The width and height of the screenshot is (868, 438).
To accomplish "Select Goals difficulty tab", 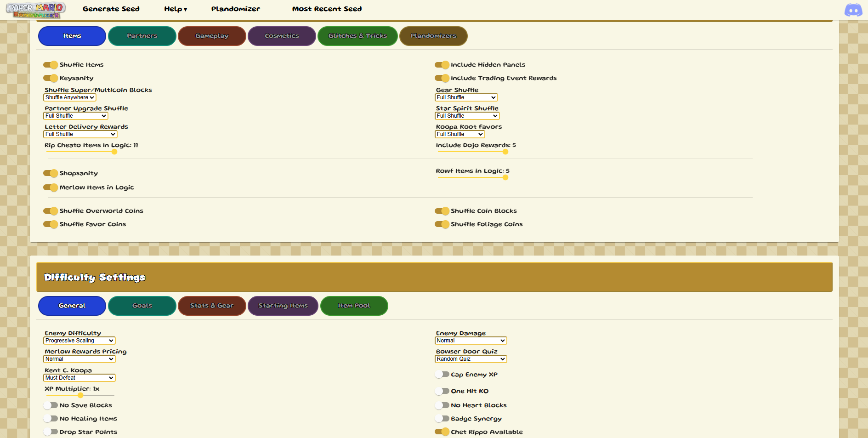I will (x=142, y=306).
